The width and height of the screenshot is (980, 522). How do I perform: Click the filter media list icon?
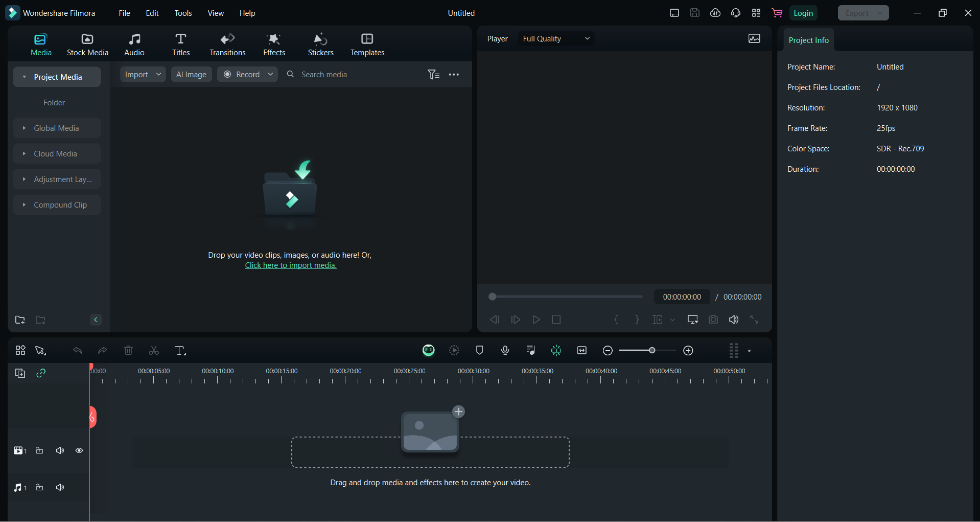[433, 75]
